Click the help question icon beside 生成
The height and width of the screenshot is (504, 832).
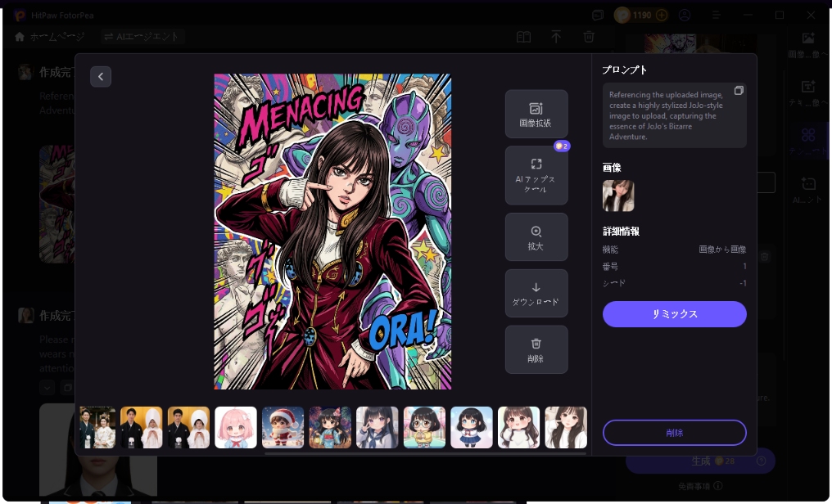(761, 461)
